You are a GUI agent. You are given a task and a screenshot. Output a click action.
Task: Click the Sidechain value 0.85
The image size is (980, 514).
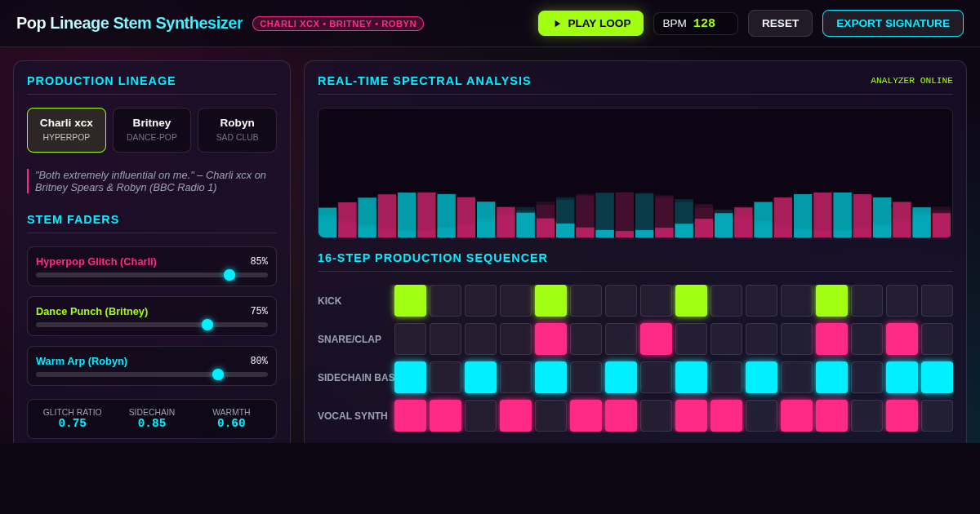click(152, 423)
